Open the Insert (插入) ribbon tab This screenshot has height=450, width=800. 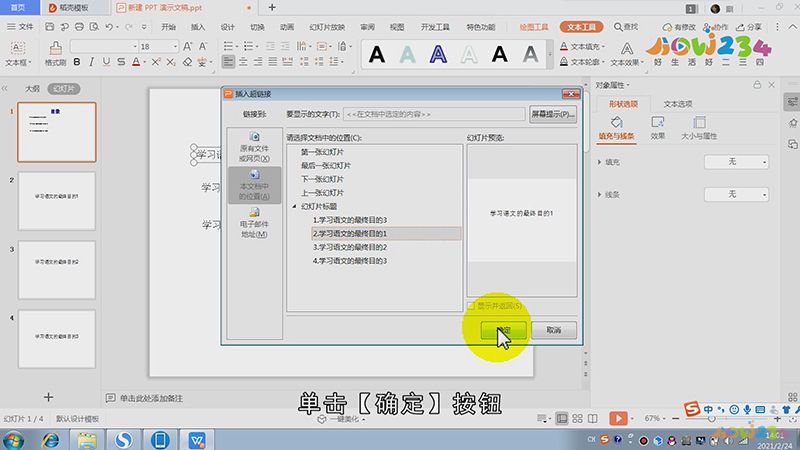(x=198, y=27)
